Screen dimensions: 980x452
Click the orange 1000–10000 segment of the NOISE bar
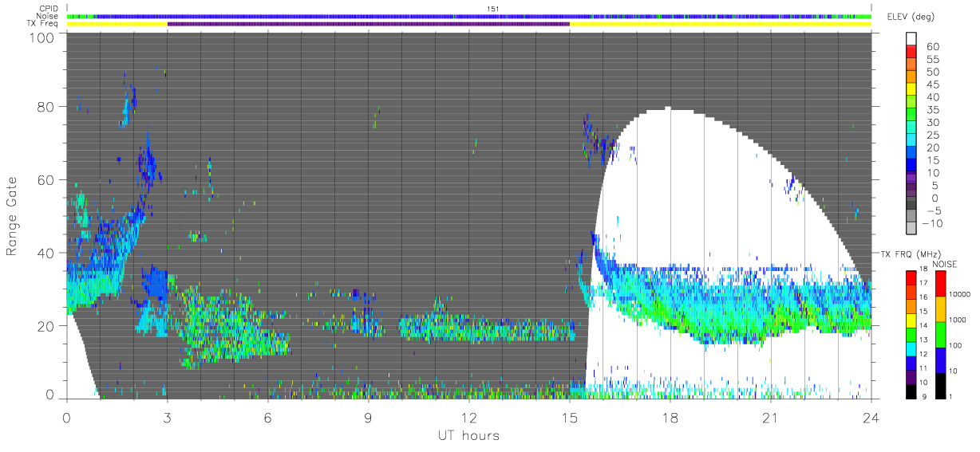(940, 309)
